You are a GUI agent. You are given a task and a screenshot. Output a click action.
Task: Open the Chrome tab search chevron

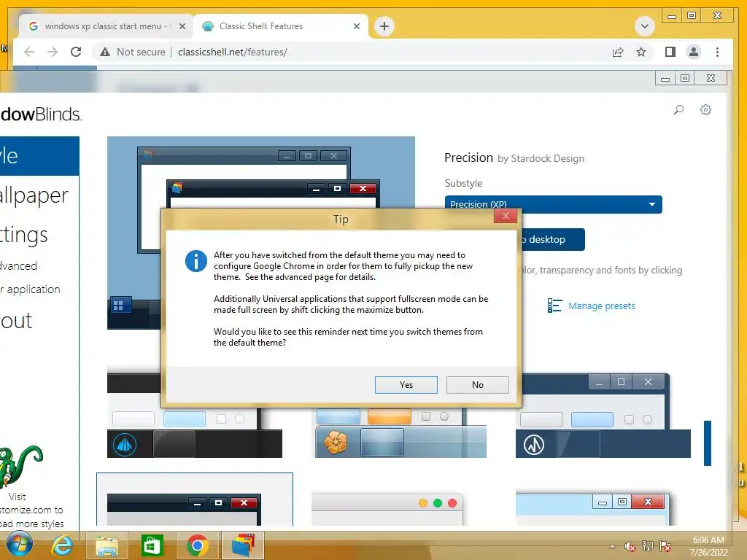coord(645,26)
